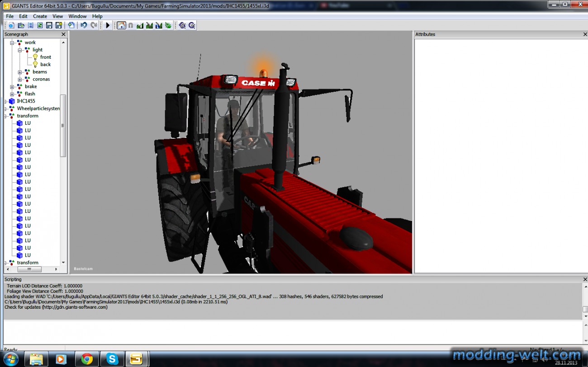
Task: Click the green reload arrows toolbar icon
Action: 40,25
